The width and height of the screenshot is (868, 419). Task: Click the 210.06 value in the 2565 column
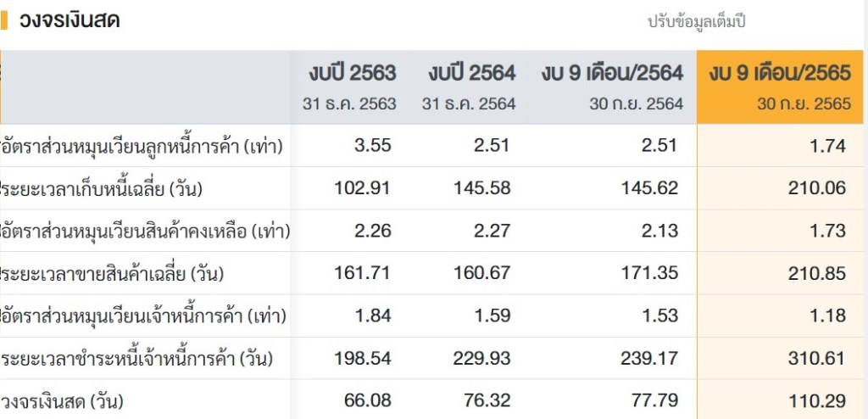point(817,188)
